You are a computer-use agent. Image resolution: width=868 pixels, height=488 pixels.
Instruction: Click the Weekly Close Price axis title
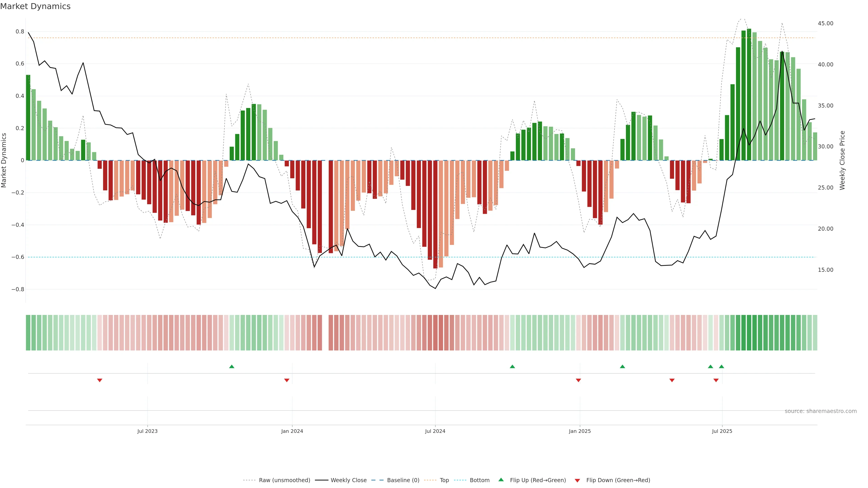[x=842, y=160]
